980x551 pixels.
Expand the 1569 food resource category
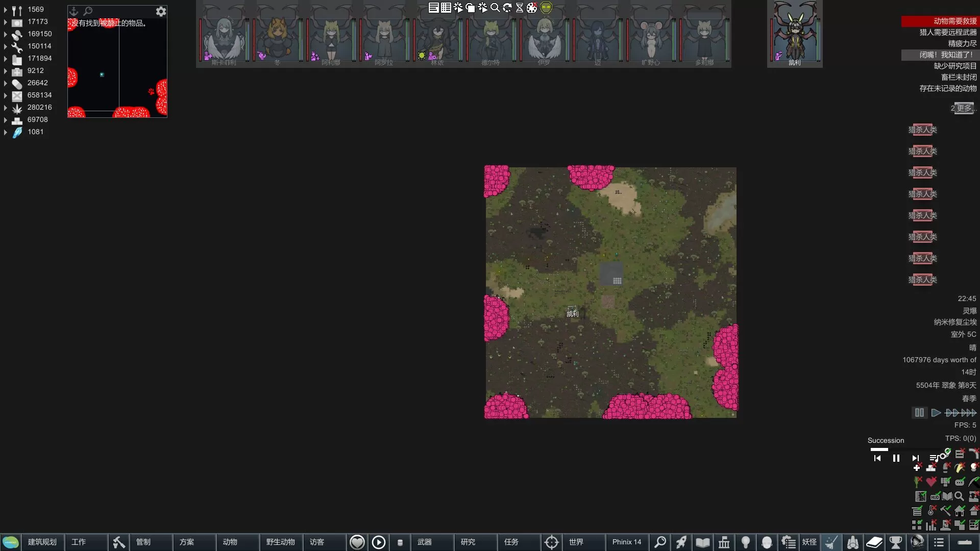pyautogui.click(x=5, y=9)
